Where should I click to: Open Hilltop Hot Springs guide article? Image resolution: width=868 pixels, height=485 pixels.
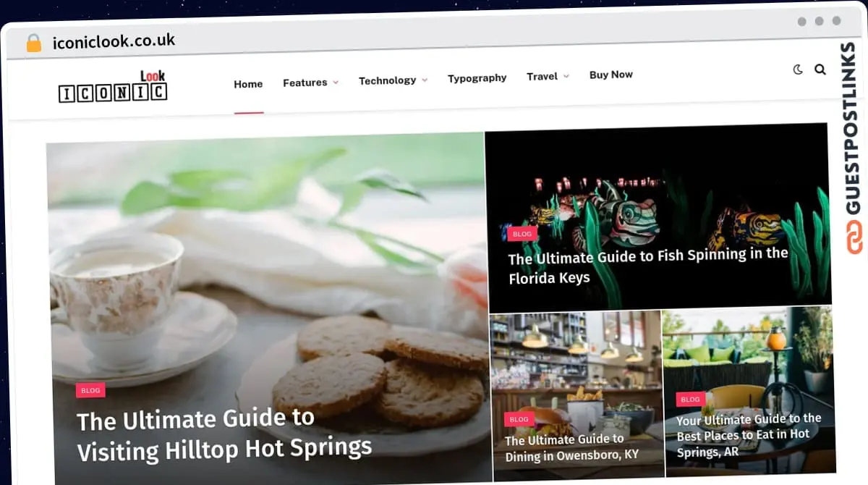click(x=224, y=434)
